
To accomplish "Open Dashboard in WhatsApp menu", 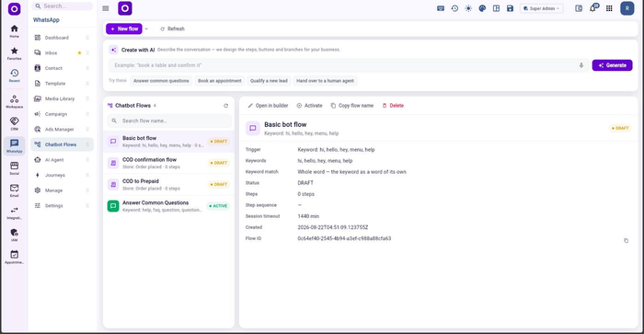I will 62,38.
